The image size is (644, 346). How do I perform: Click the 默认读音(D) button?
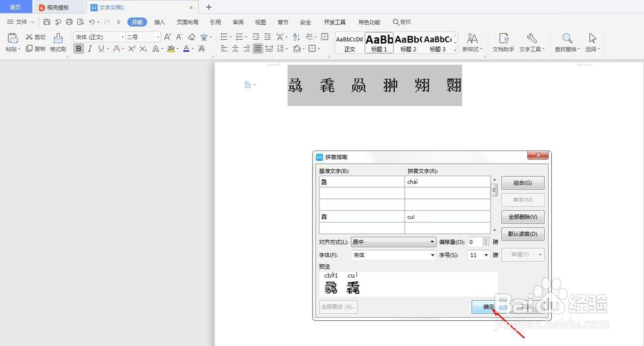click(522, 234)
